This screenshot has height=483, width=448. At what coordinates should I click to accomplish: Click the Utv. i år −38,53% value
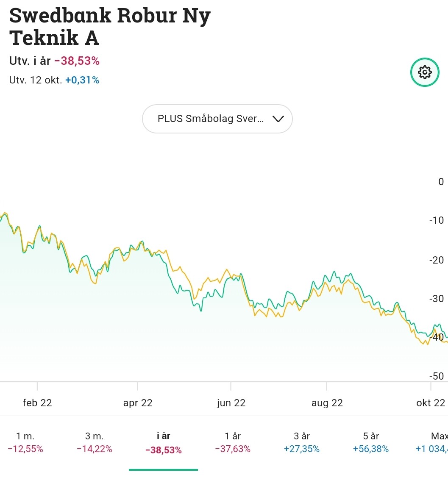tap(77, 61)
